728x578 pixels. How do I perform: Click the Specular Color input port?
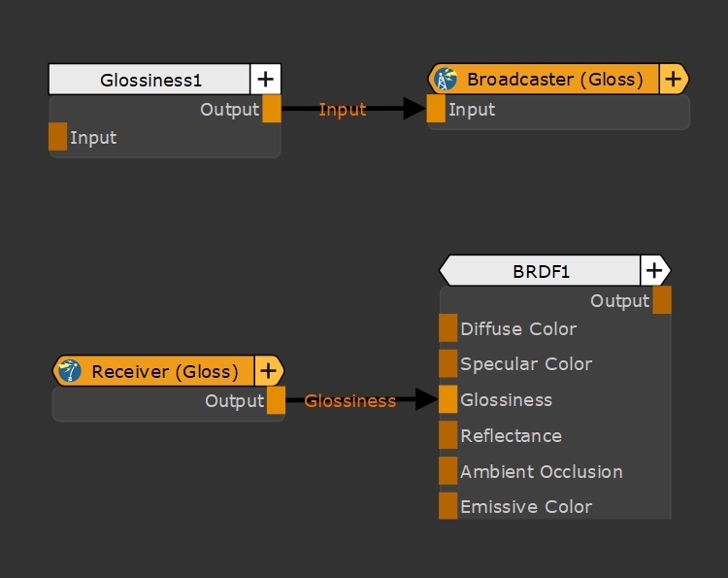(x=447, y=363)
